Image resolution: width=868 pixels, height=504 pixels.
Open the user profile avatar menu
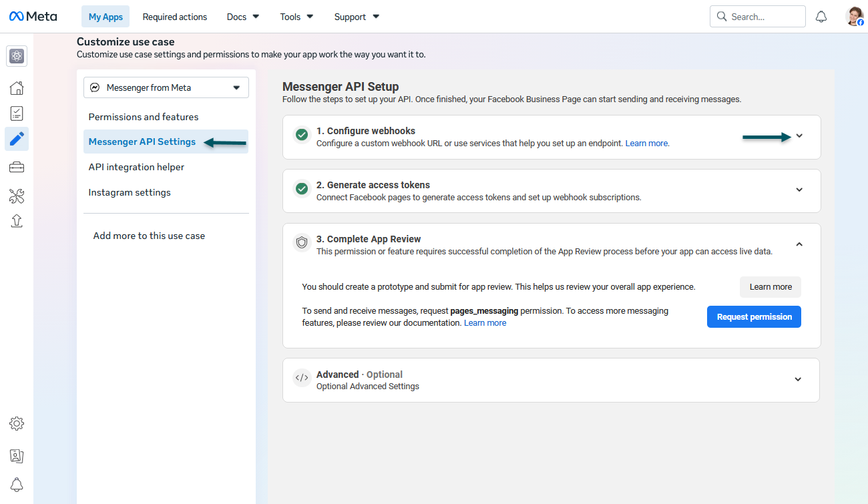coord(855,17)
